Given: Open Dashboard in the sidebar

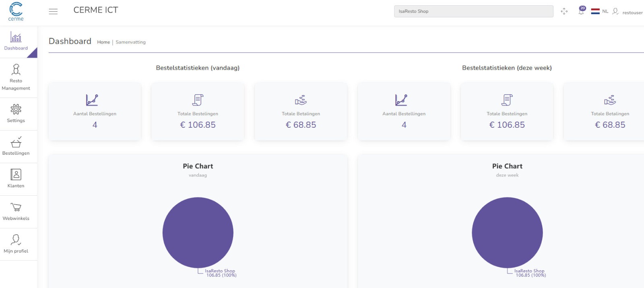Looking at the screenshot, I should tap(16, 41).
